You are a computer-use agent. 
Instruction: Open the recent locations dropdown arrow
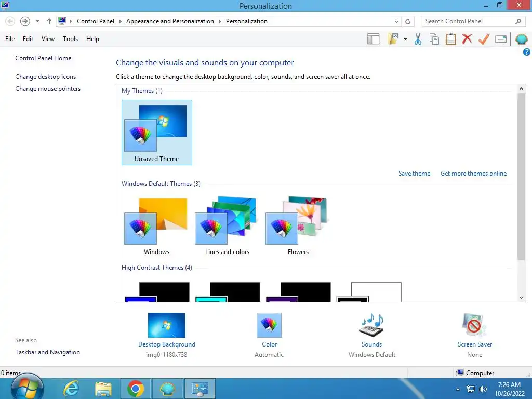click(x=37, y=21)
